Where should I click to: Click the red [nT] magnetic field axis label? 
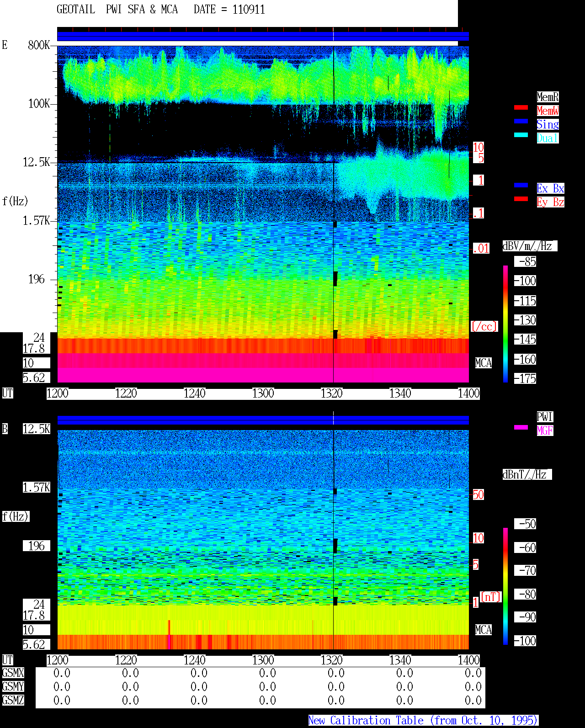point(491,597)
